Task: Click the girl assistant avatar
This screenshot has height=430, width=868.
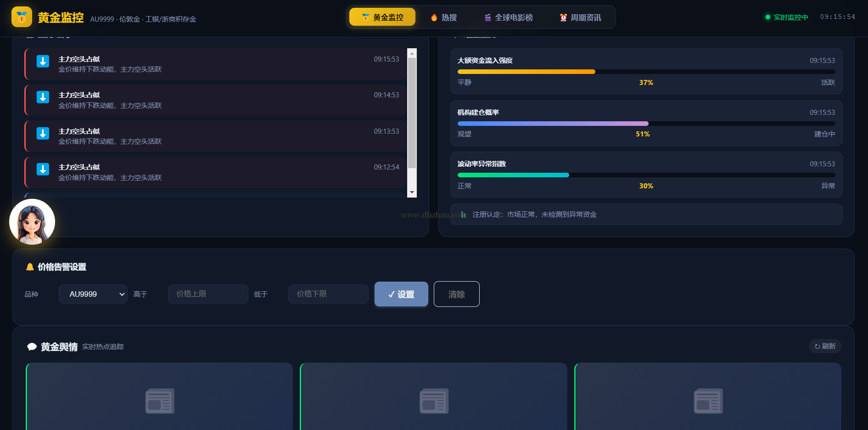Action: tap(32, 222)
